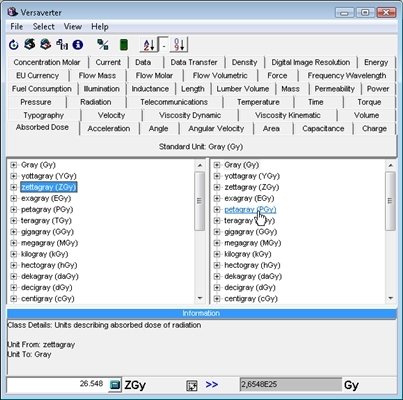
Task: Click the swap units icon near bottom
Action: (x=192, y=386)
